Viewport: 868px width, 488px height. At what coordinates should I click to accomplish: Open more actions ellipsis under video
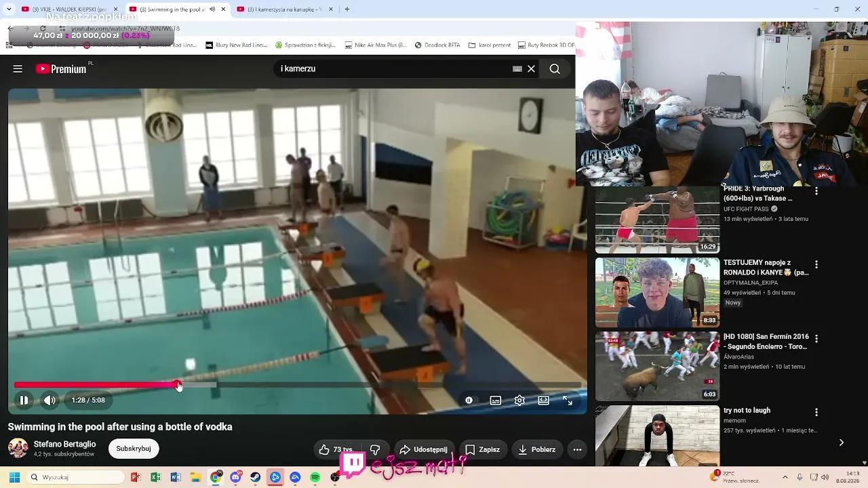pyautogui.click(x=577, y=449)
